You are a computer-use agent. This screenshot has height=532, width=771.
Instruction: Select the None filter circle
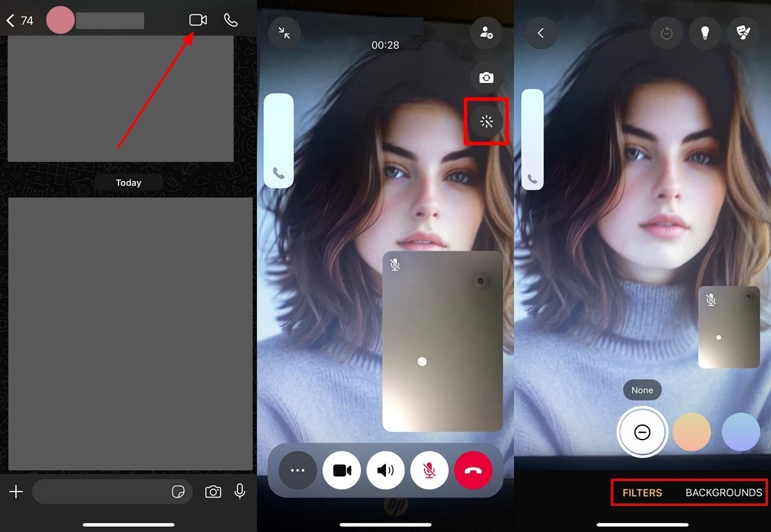point(642,432)
